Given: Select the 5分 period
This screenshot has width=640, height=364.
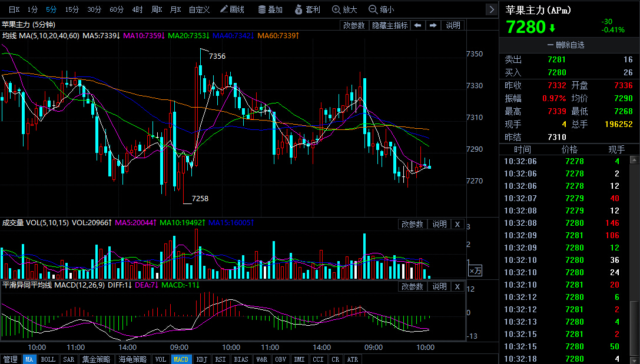Looking at the screenshot, I should [x=51, y=9].
